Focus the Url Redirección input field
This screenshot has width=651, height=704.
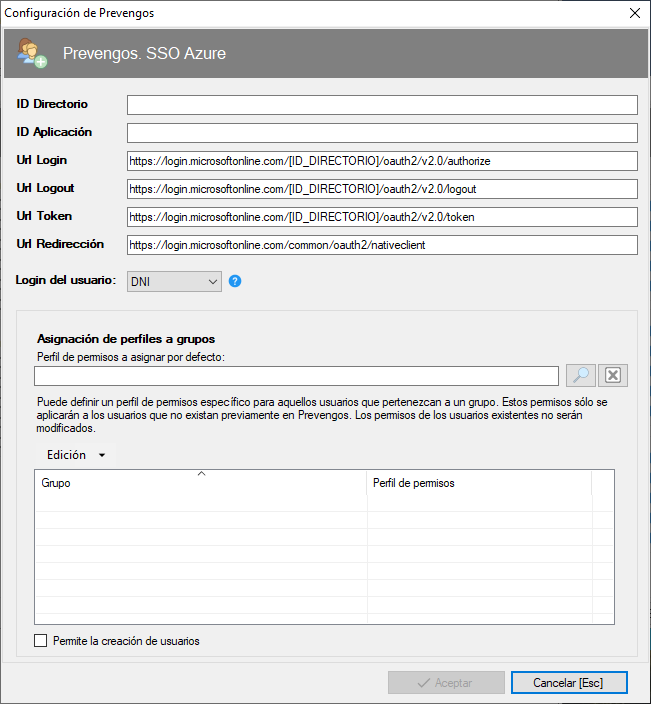(382, 245)
